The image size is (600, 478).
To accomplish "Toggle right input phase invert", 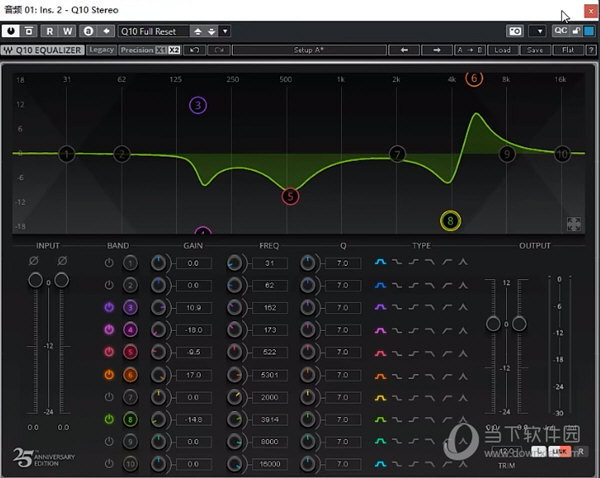I will tap(62, 261).
